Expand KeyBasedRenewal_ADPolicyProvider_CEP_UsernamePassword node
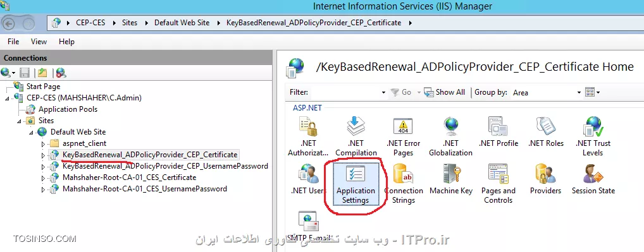The width and height of the screenshot is (644, 252). [x=43, y=167]
